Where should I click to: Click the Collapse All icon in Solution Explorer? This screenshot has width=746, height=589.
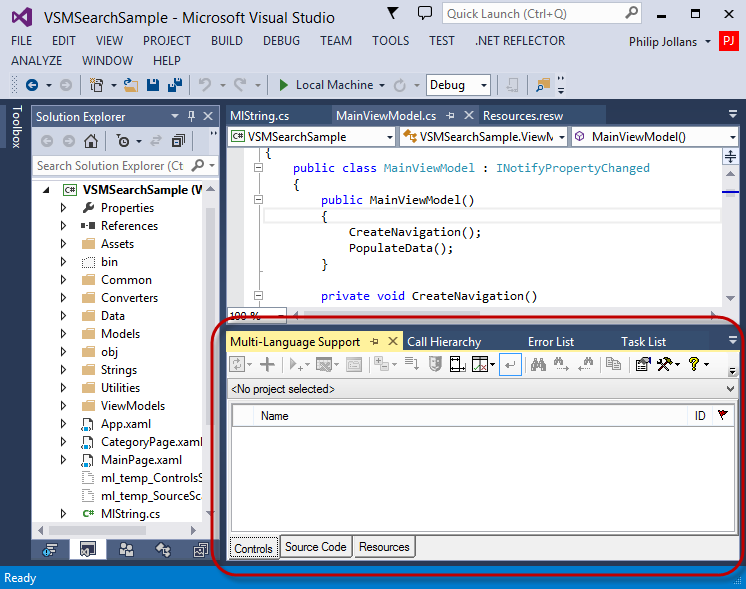point(178,141)
